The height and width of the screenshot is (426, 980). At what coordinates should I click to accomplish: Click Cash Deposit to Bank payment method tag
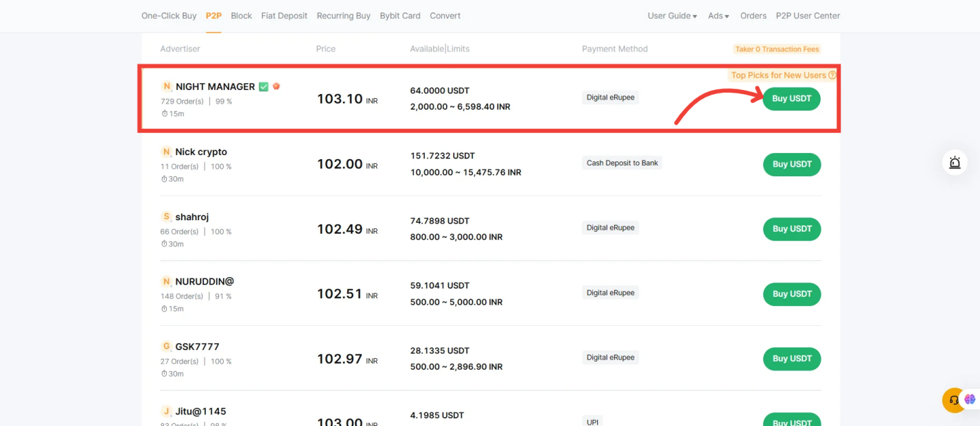pyautogui.click(x=622, y=163)
